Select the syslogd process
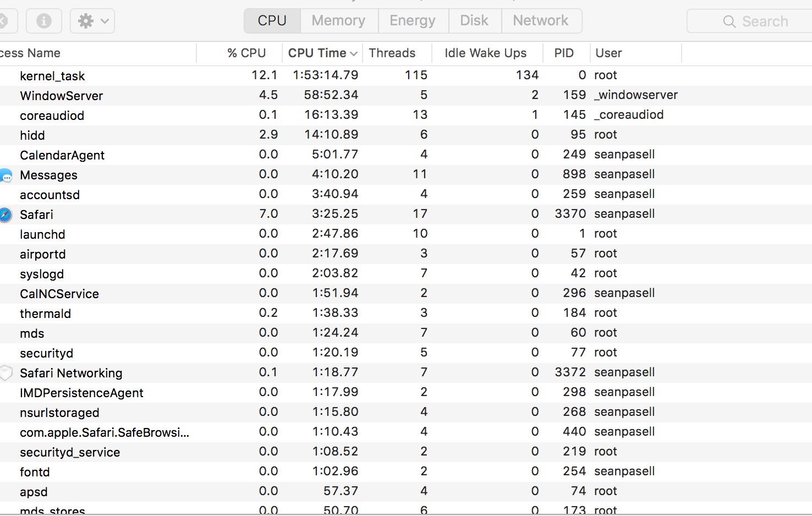This screenshot has height=516, width=812. click(x=42, y=274)
